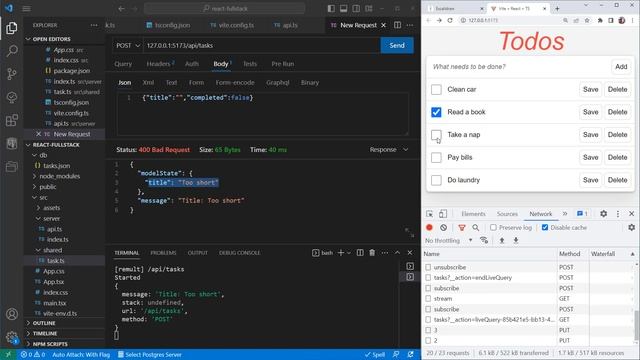Open the Response dropdown
The image size is (640, 360).
point(389,150)
